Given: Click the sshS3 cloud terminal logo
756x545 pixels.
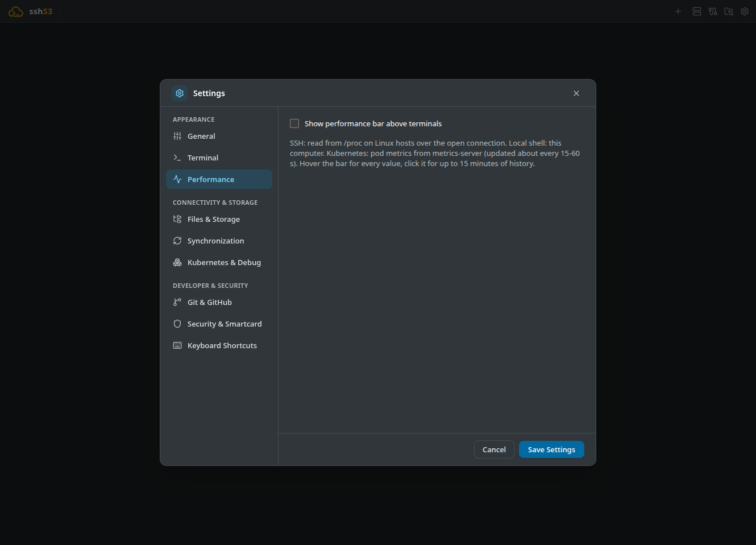Looking at the screenshot, I should [16, 11].
